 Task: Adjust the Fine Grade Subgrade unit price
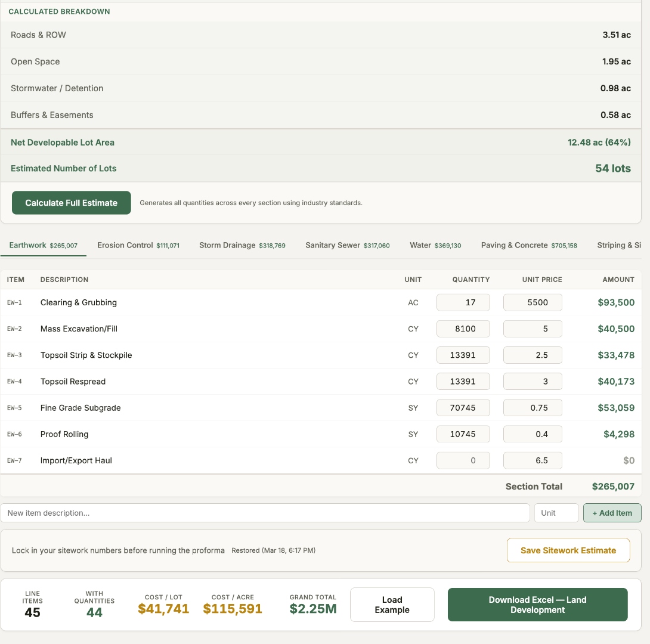click(x=533, y=407)
